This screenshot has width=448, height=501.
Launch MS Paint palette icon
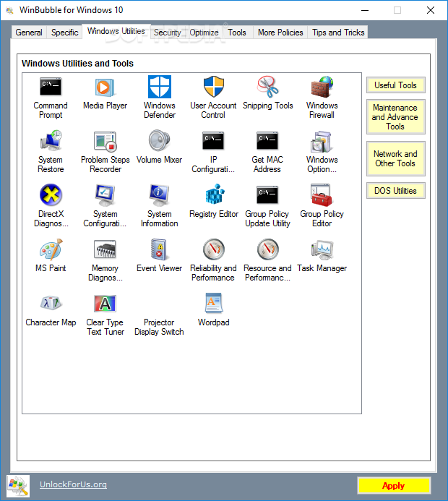tap(51, 249)
